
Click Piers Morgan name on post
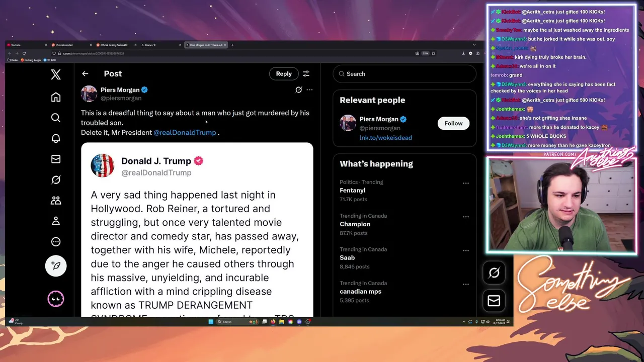pyautogui.click(x=120, y=89)
